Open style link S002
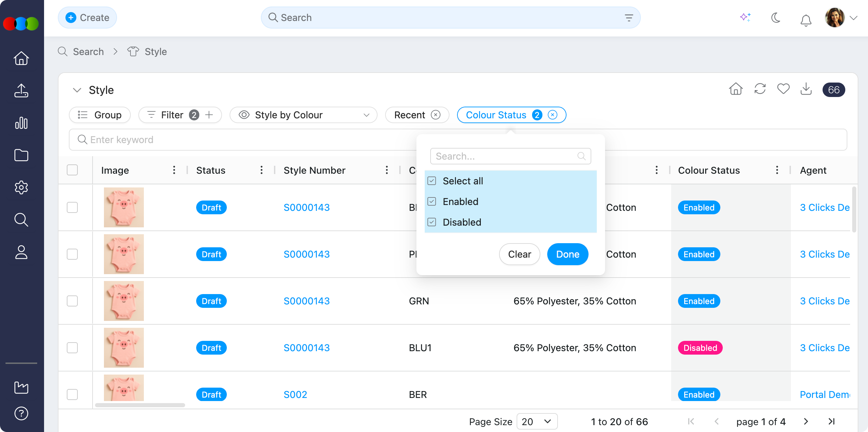 (295, 395)
